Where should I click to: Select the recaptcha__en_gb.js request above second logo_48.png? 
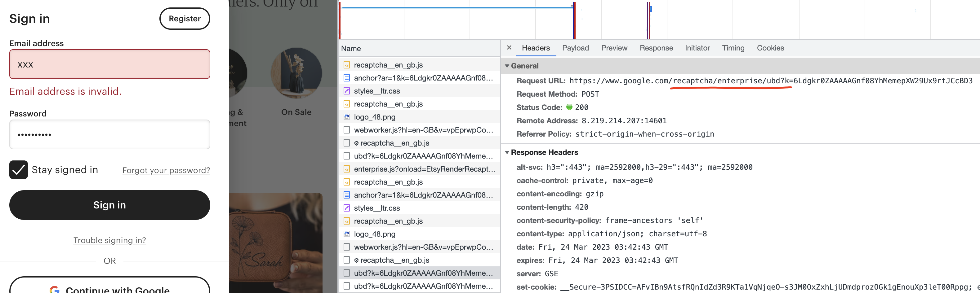click(x=419, y=221)
